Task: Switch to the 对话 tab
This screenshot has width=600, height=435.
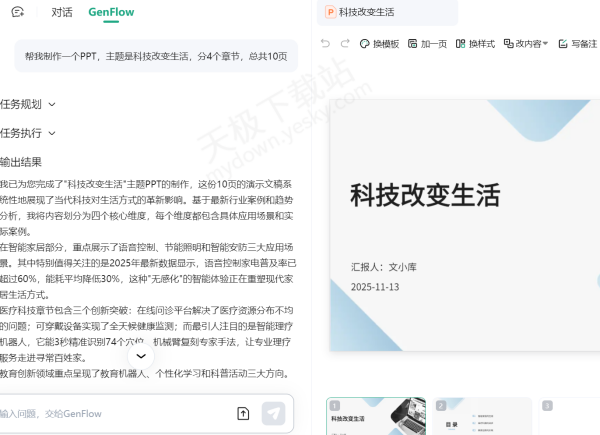Action: [62, 12]
